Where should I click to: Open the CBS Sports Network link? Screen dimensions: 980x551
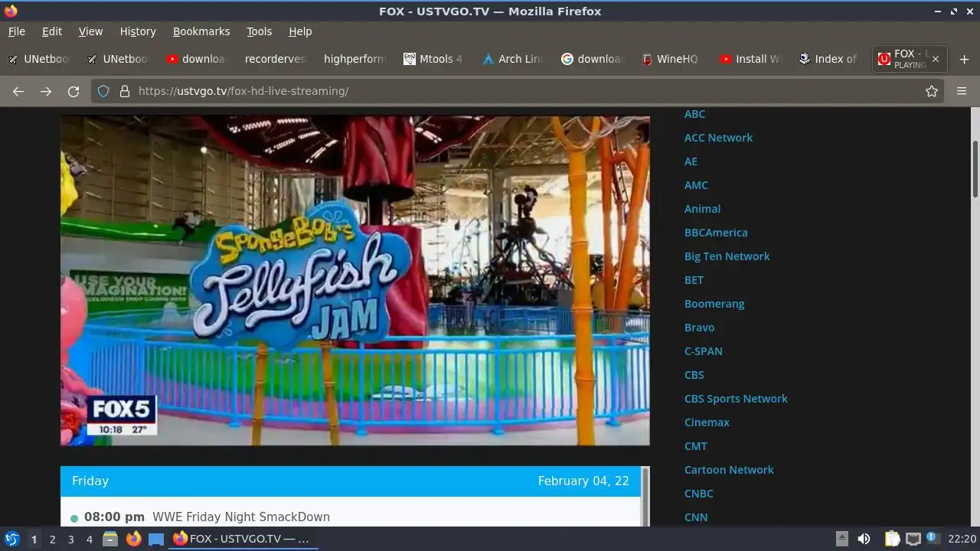click(736, 399)
